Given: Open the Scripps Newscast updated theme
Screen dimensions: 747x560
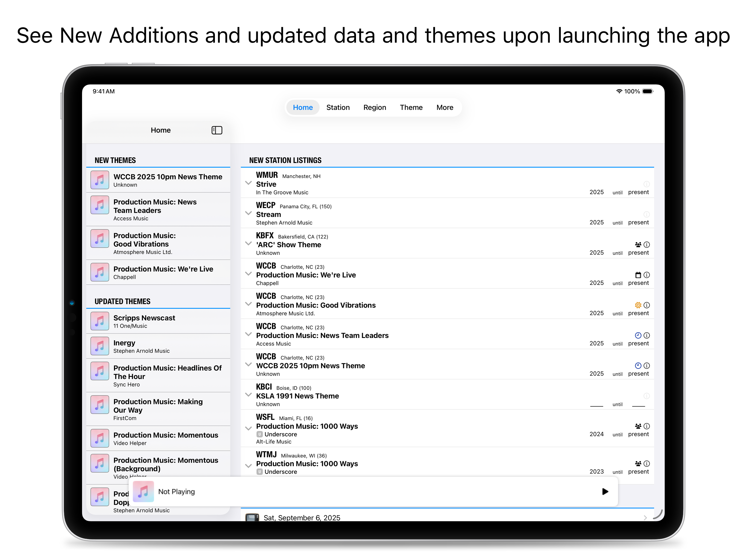Looking at the screenshot, I should [158, 321].
